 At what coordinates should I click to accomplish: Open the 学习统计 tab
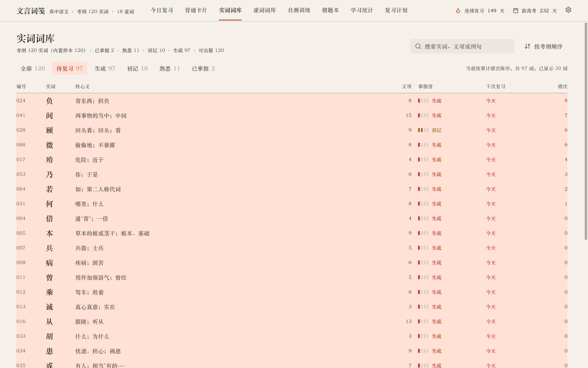pyautogui.click(x=362, y=10)
